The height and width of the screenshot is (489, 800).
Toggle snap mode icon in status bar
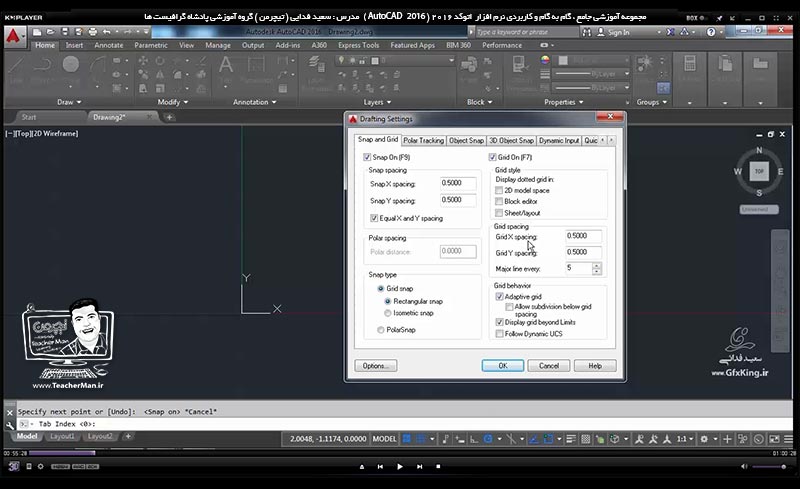pos(421,439)
